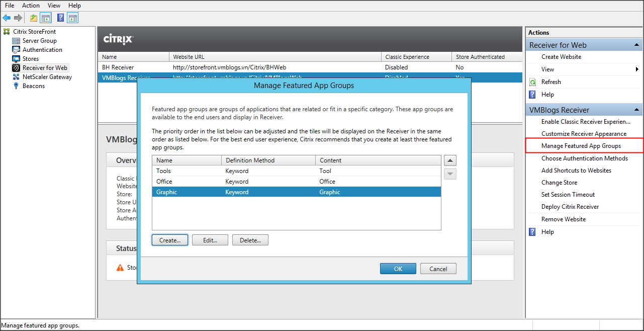Select the NetScaler Gateway tree icon
Viewport: 644px width, 331px height.
click(x=16, y=77)
